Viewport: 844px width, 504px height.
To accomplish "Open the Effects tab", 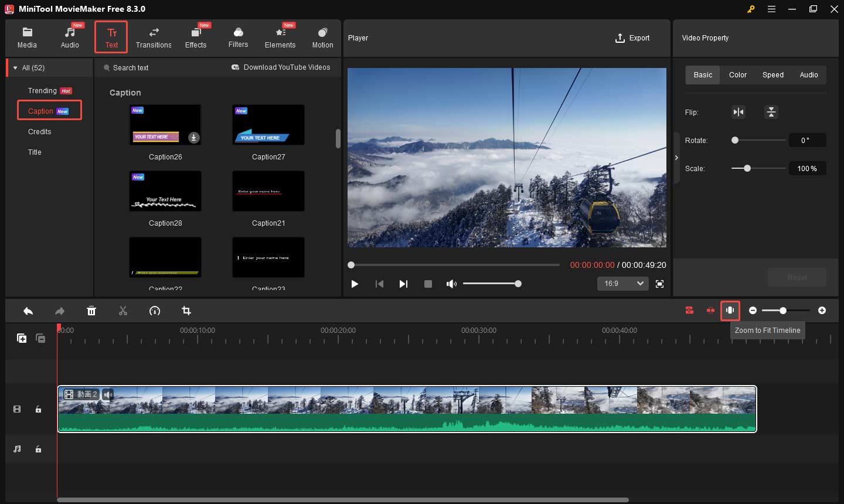I will 196,38.
